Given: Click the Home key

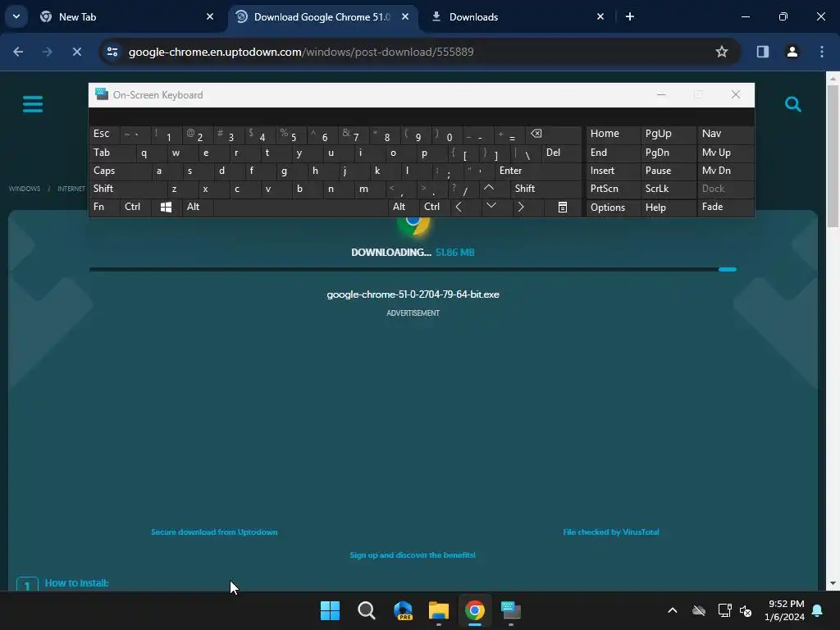Looking at the screenshot, I should (x=613, y=134).
